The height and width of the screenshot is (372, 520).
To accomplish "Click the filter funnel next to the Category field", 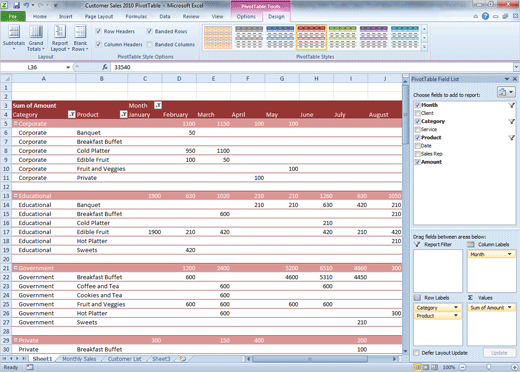I will (511, 121).
